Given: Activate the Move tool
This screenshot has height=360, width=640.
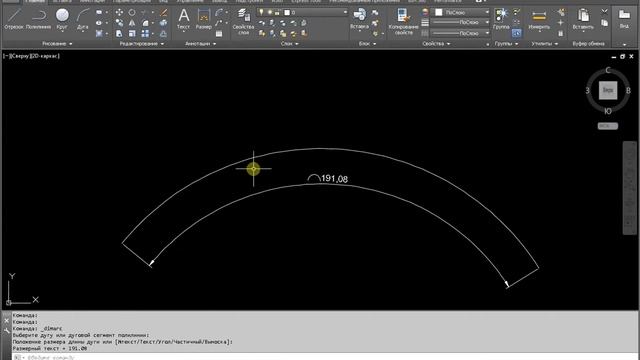Looking at the screenshot, I should coord(119,12).
